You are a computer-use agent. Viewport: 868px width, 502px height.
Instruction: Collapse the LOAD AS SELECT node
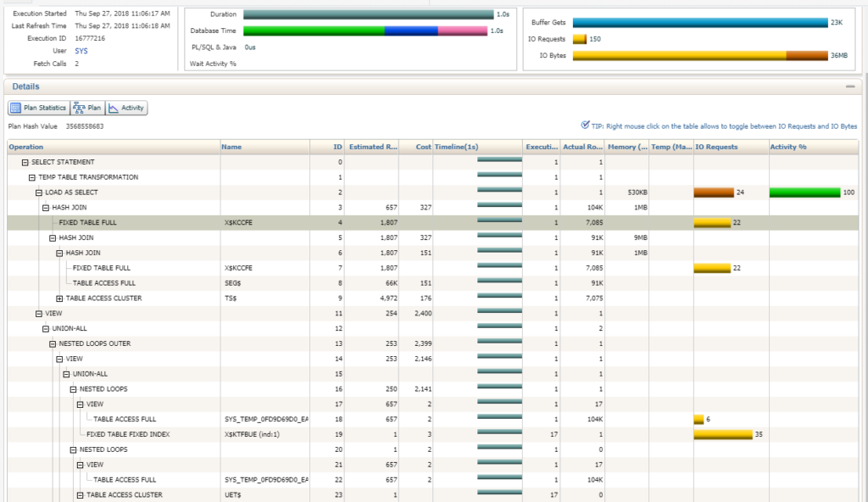coord(39,192)
